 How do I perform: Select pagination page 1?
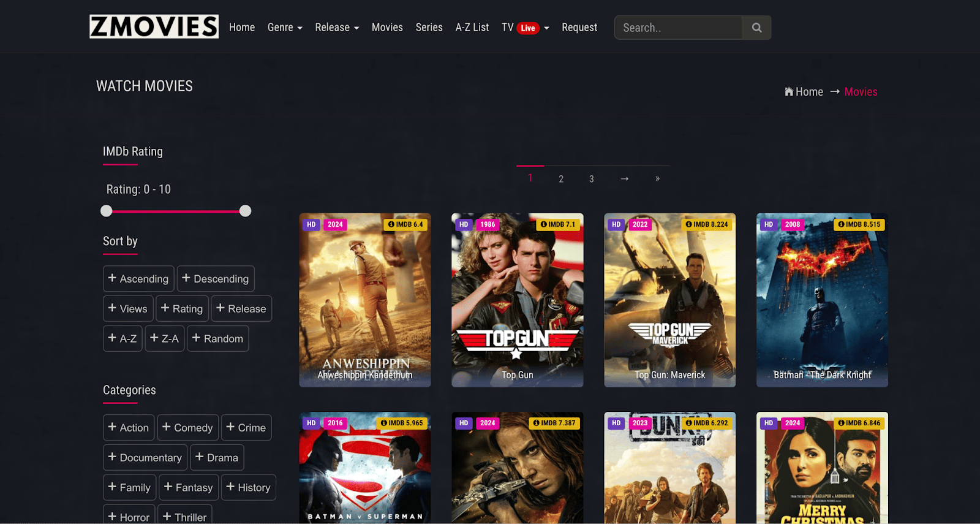530,178
